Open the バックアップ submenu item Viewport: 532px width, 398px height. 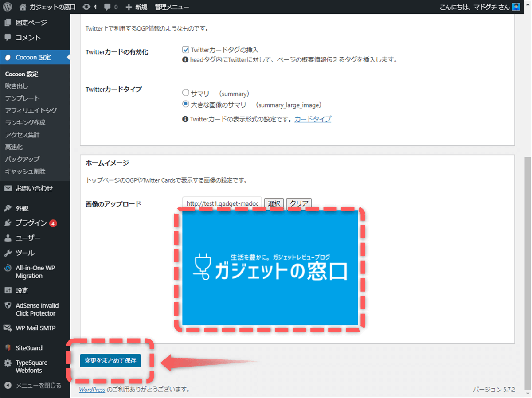[x=22, y=159]
